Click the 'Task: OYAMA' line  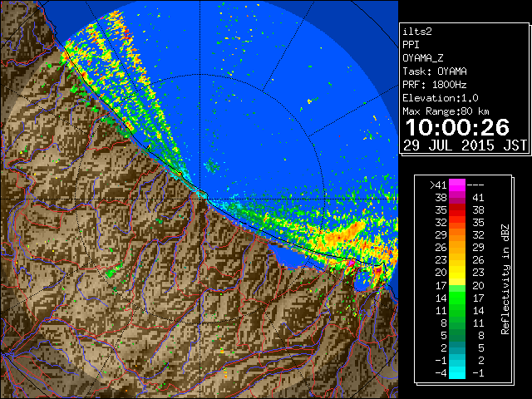coord(435,71)
